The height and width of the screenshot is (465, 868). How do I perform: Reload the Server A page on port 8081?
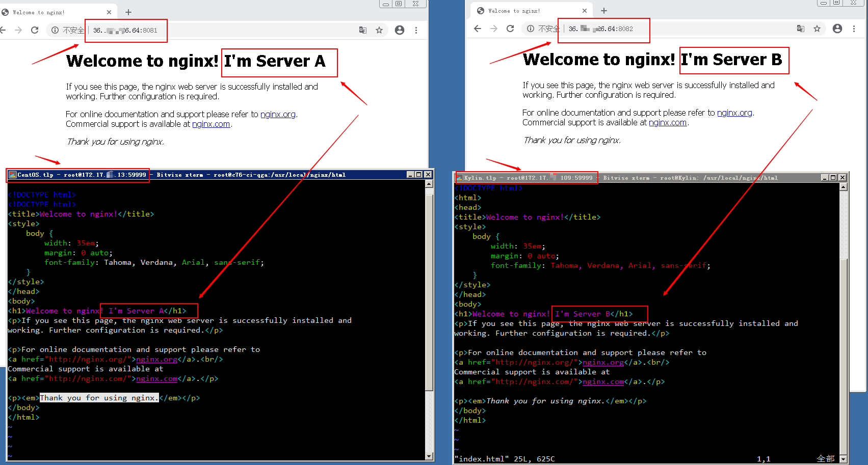click(x=35, y=30)
